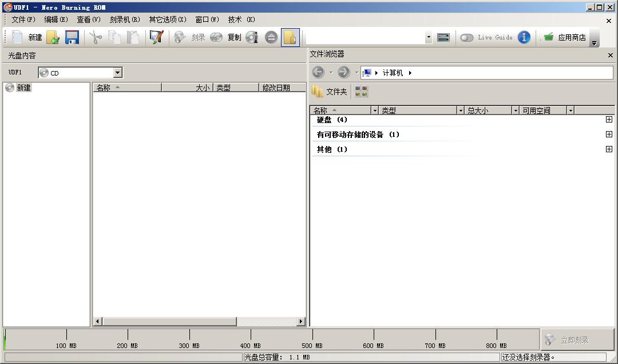The image size is (618, 364).
Task: Click the arrow after 计算机 in the path
Action: click(x=410, y=73)
